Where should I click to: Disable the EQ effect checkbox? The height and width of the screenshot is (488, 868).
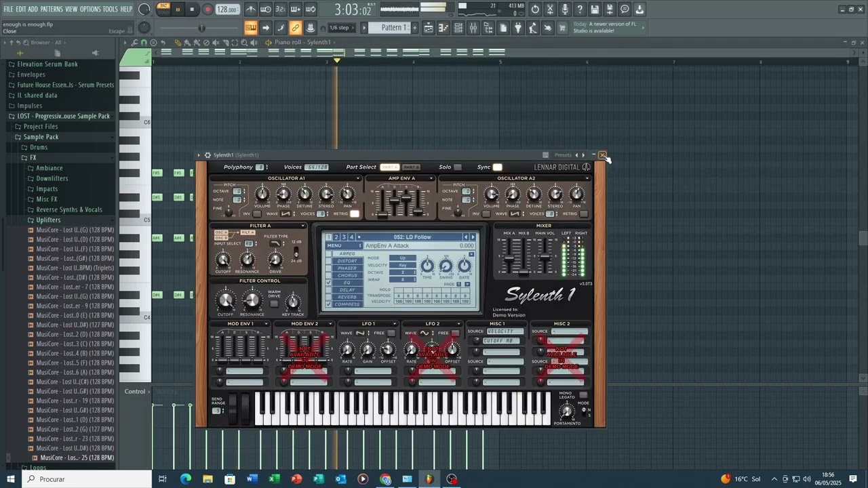(329, 283)
